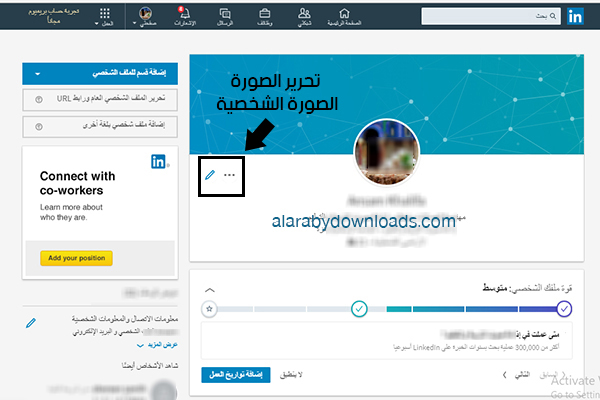Image resolution: width=600 pixels, height=400 pixels.
Task: Click the 'People also viewed' heading
Action: click(150, 366)
